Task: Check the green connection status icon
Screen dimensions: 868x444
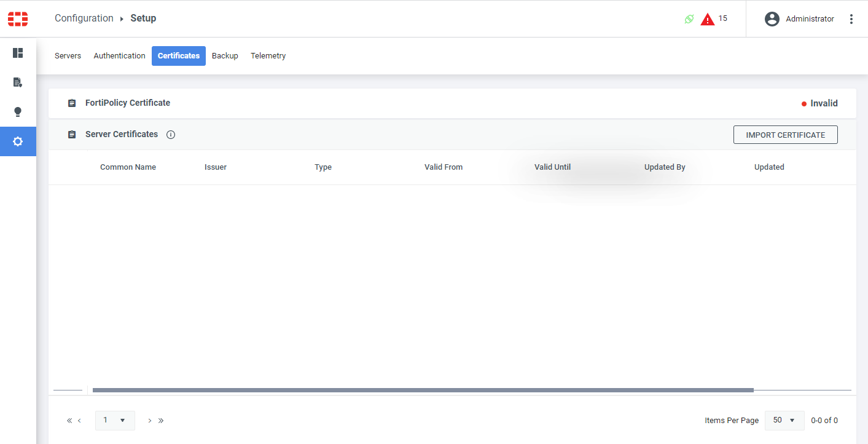Action: point(689,19)
